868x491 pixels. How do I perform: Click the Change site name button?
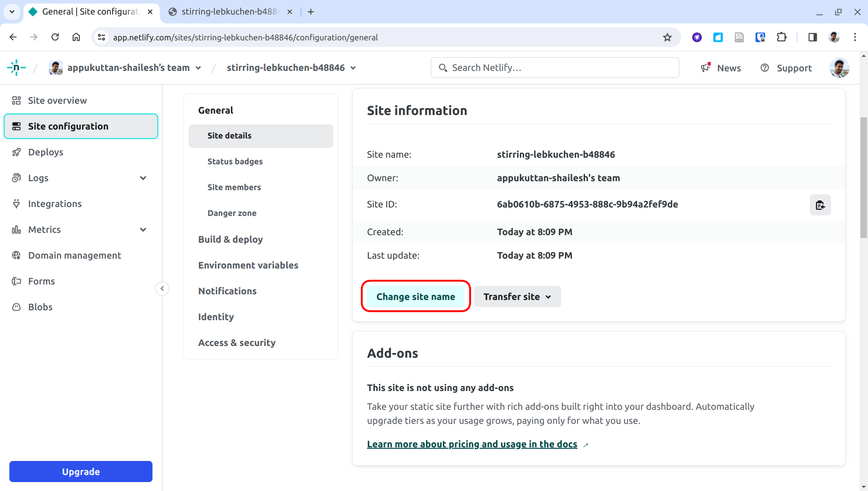tap(416, 297)
